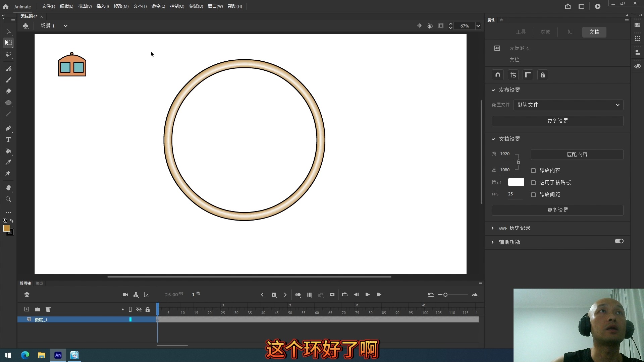
Task: Open the 修改(M) menu
Action: [121, 6]
